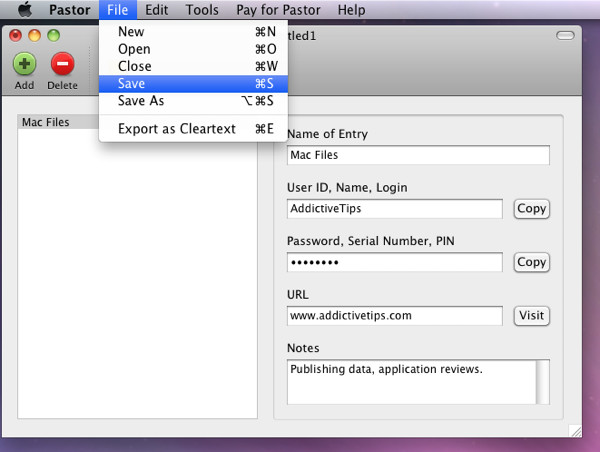Click the green zoom window button
Screen dimensions: 600x452
(54, 35)
